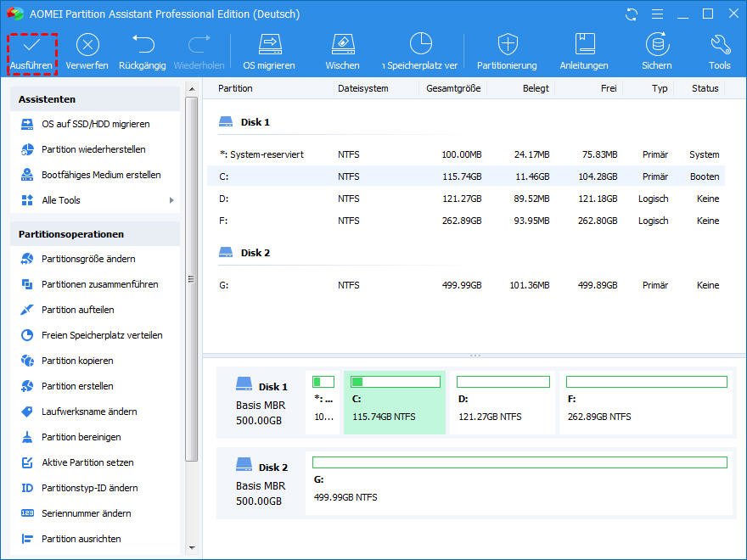
Task: Select the F: partition block in the disk map
Action: [646, 402]
